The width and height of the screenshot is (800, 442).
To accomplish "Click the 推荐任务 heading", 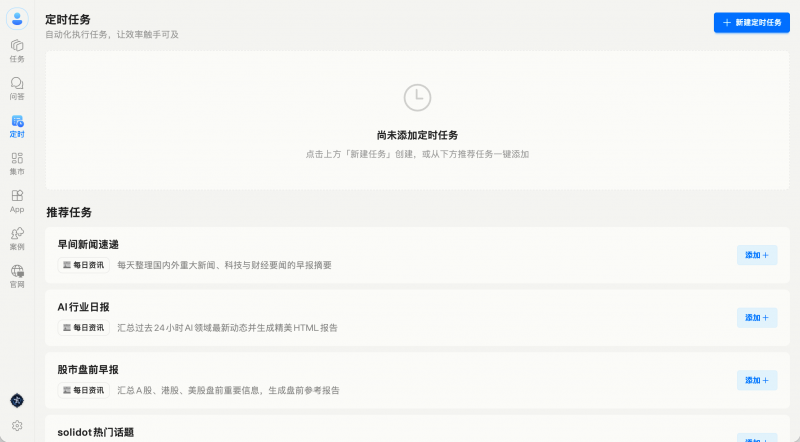I will 69,212.
